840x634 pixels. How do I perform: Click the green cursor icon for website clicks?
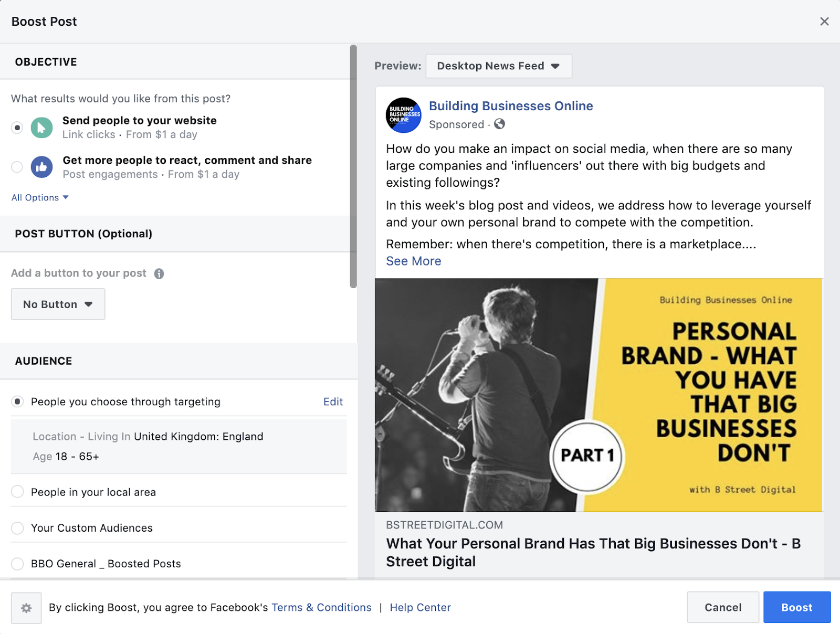pyautogui.click(x=41, y=128)
